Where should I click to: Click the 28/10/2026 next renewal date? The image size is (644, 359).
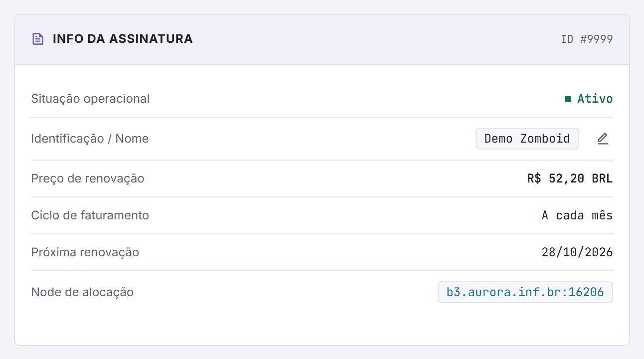pyautogui.click(x=577, y=252)
